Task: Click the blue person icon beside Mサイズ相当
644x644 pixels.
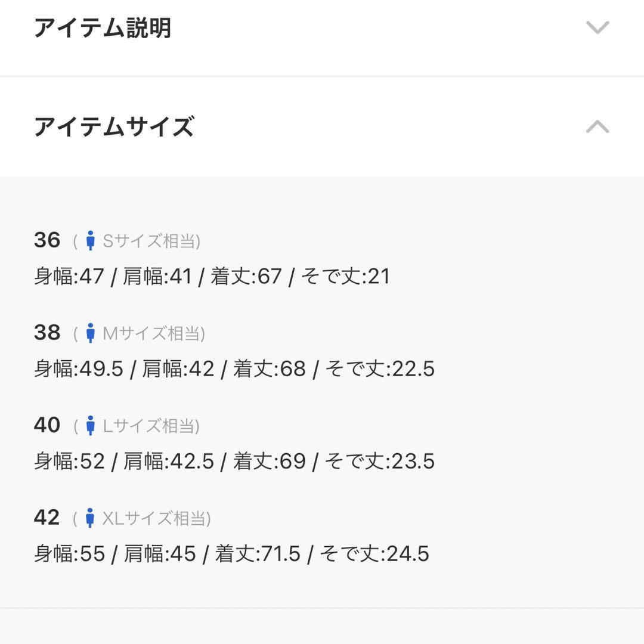Action: 91,333
